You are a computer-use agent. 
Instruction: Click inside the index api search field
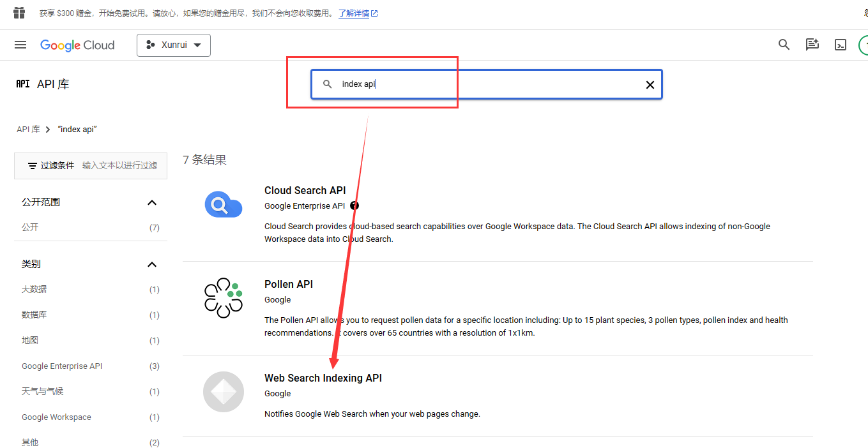click(x=486, y=84)
